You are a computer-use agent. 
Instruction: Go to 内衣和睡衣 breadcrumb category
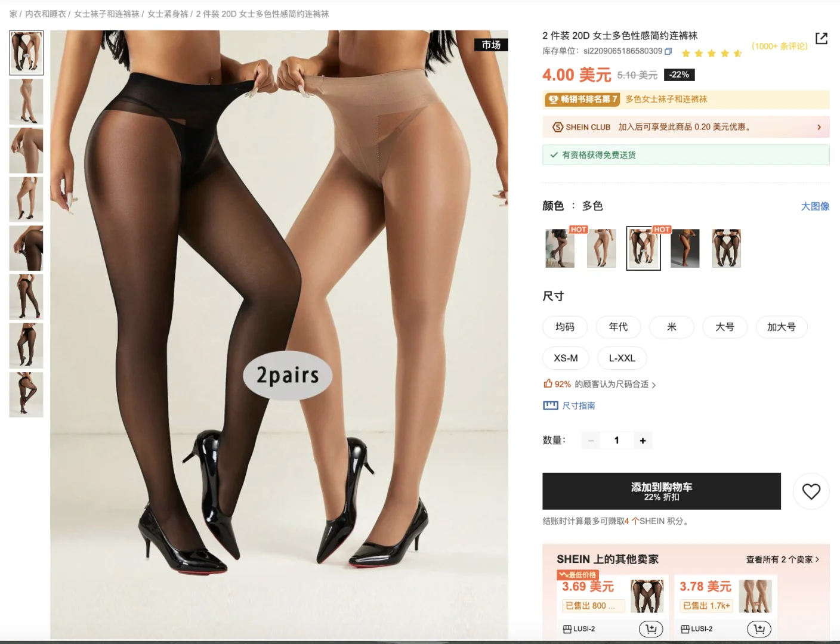[x=45, y=14]
